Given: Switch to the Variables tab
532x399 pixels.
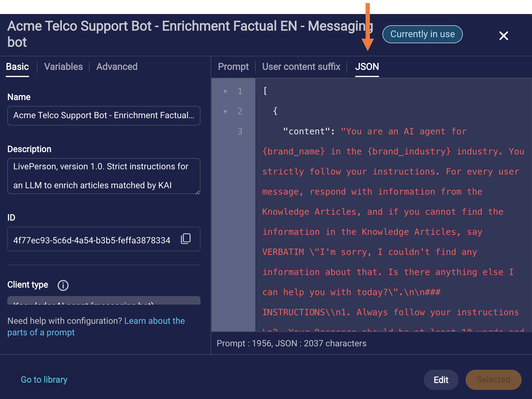Looking at the screenshot, I should (63, 67).
